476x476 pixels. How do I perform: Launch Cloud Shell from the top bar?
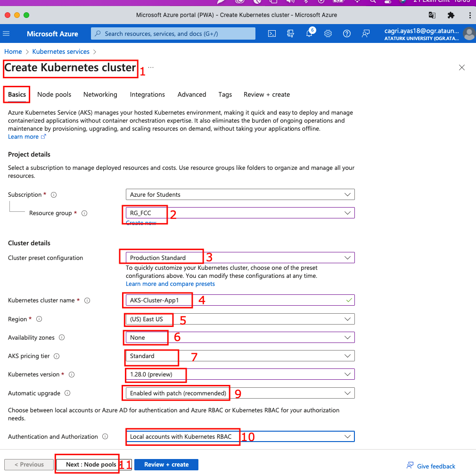(x=272, y=33)
